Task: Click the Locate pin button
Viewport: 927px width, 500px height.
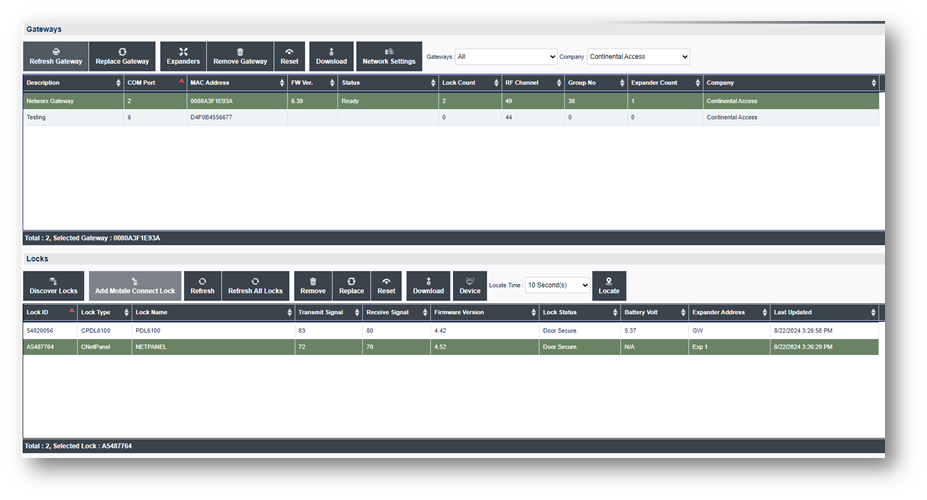Action: point(609,286)
